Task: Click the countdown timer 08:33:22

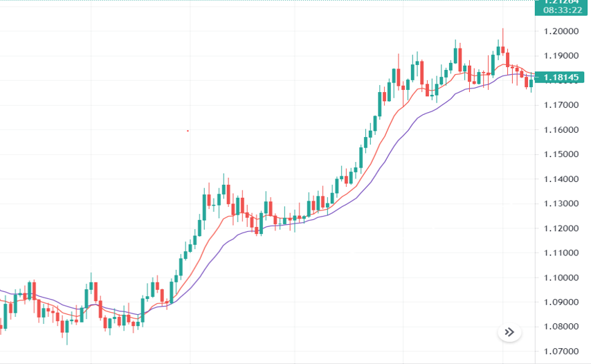Action: click(563, 10)
